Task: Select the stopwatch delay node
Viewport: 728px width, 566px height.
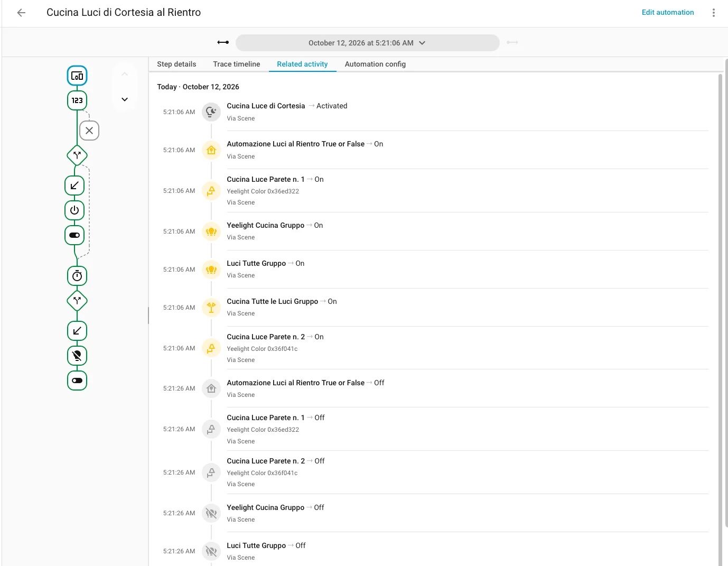Action: click(x=77, y=276)
